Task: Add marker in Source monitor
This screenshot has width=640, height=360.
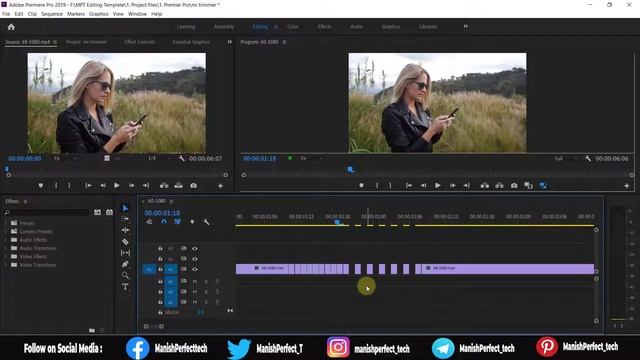Action: (x=41, y=186)
